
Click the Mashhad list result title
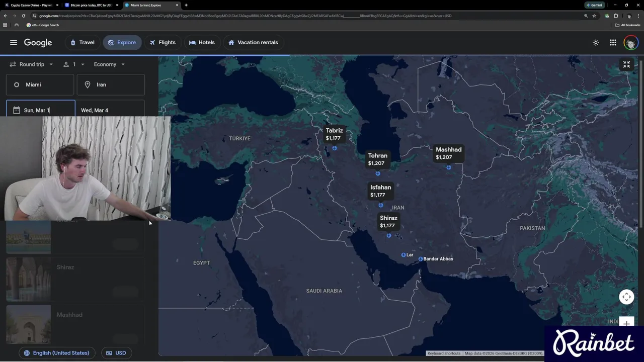(69, 315)
